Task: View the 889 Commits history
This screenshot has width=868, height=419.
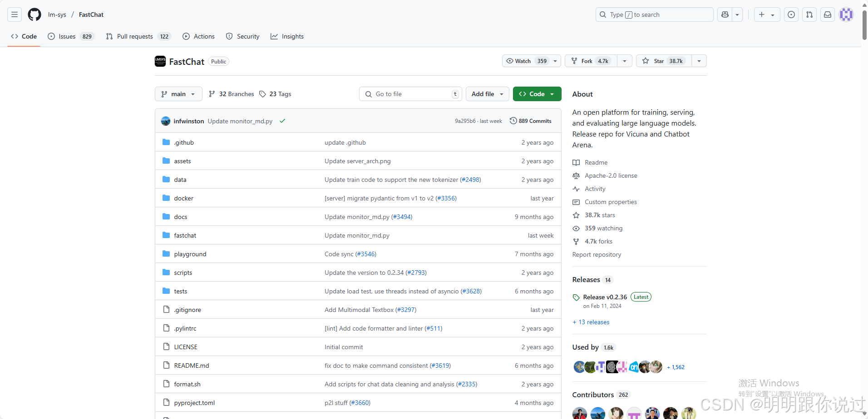Action: point(530,121)
